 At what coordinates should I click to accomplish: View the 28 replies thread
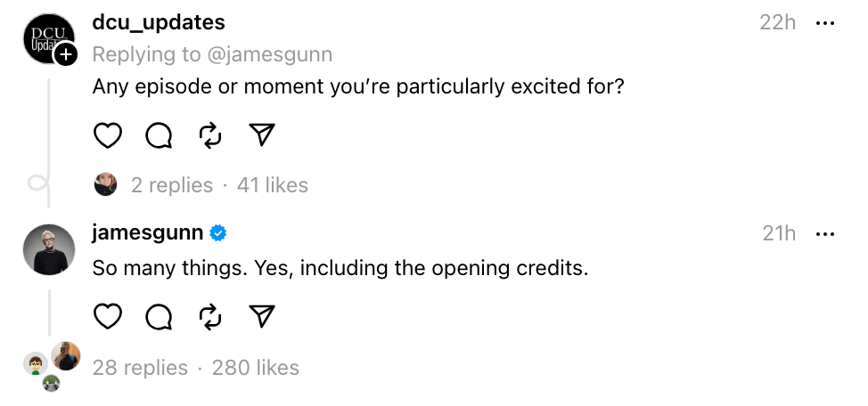pos(140,368)
